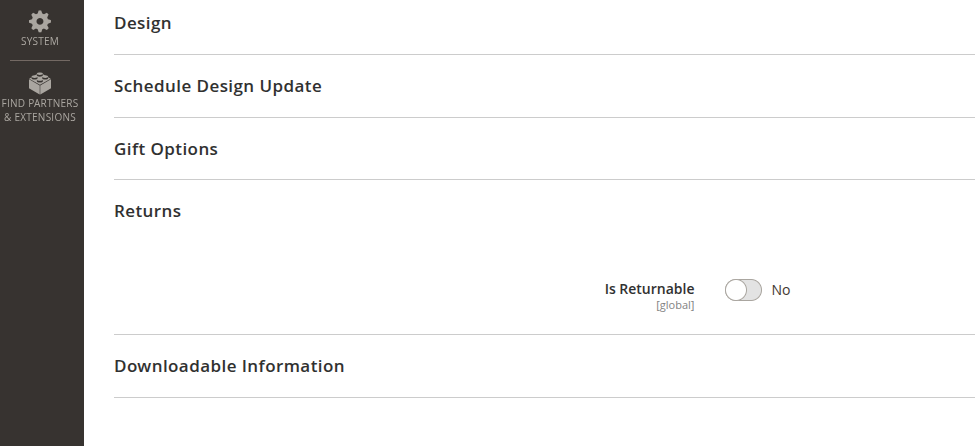Image resolution: width=975 pixels, height=446 pixels.
Task: Expand the Design section
Action: (143, 23)
